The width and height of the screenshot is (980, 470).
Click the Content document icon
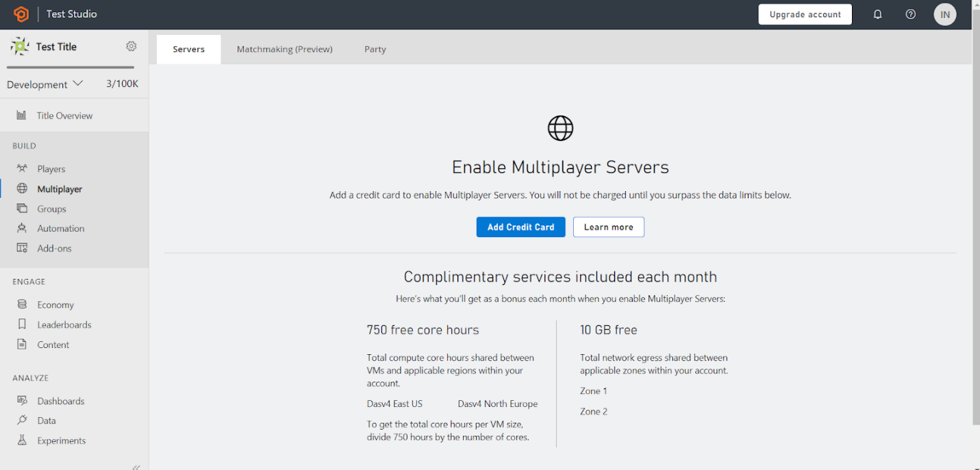22,344
